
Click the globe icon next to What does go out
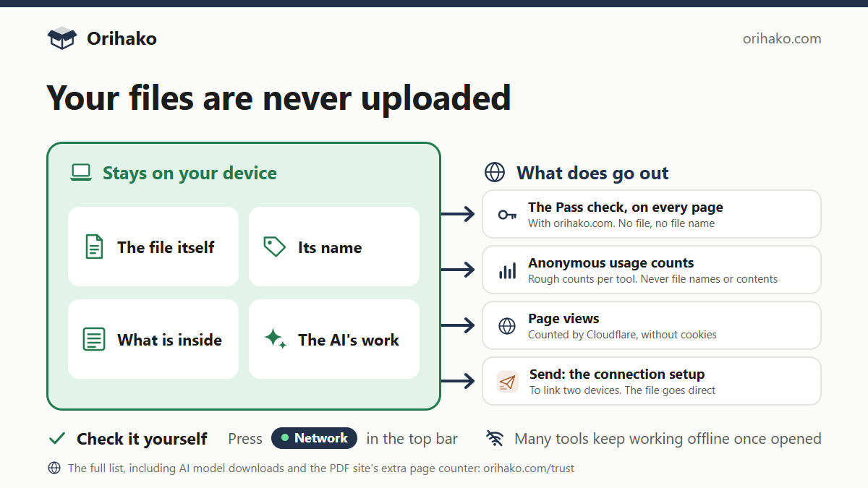pyautogui.click(x=495, y=172)
